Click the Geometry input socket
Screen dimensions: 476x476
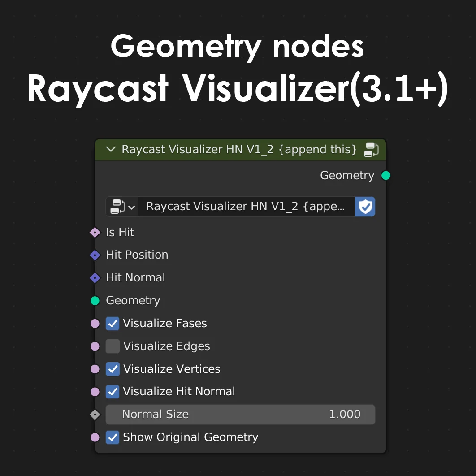tap(95, 301)
